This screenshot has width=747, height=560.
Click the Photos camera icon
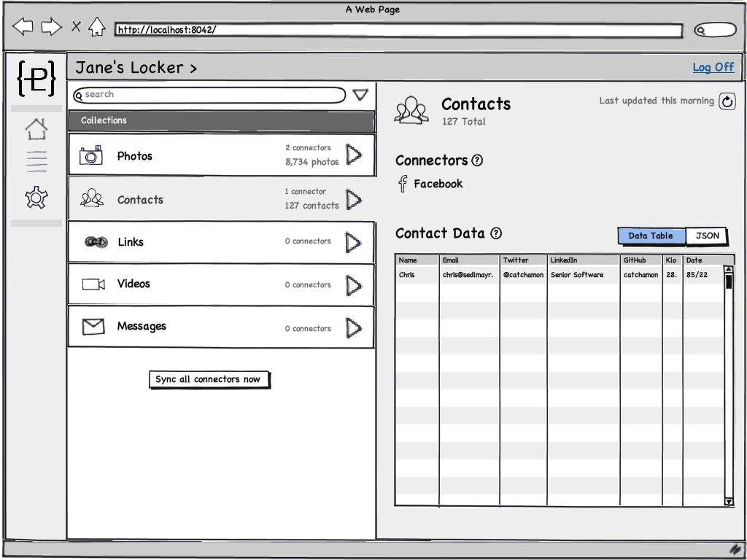point(91,155)
